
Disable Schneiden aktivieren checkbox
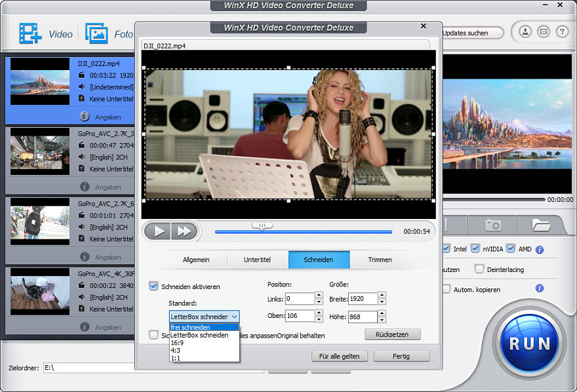[x=154, y=286]
